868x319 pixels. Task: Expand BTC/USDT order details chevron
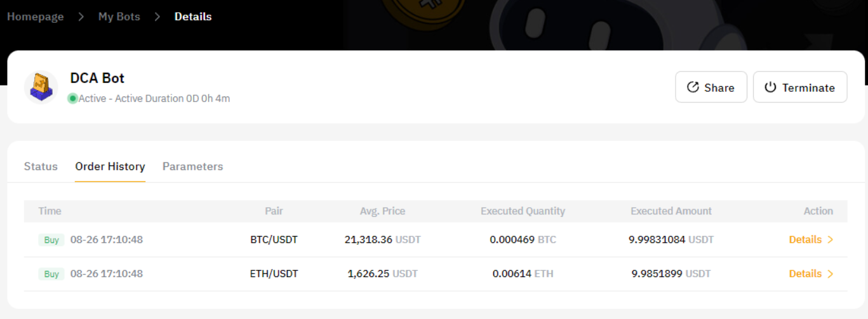831,240
